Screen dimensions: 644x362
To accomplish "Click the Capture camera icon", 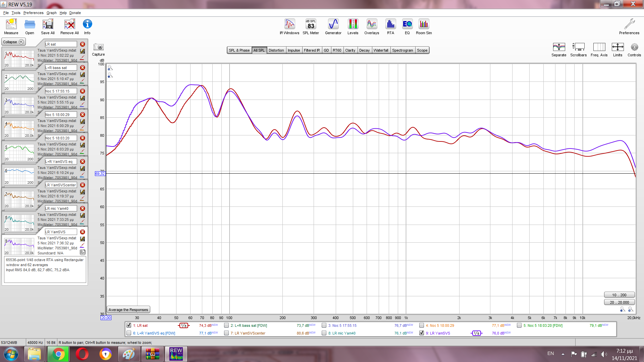I will (x=98, y=47).
